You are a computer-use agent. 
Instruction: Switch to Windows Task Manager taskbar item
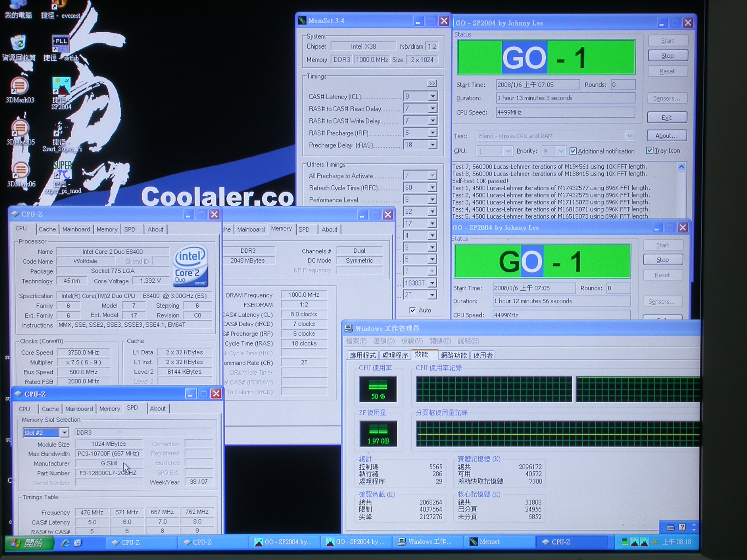[x=427, y=542]
